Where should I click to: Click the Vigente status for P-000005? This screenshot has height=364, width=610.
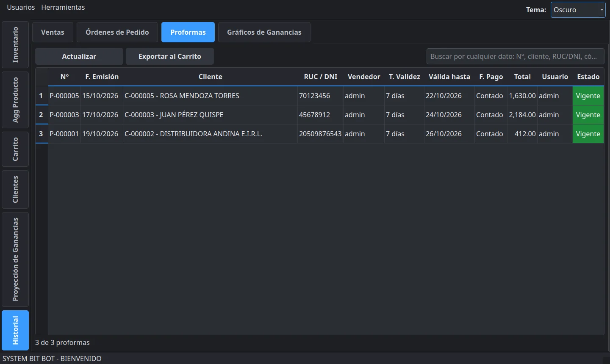pyautogui.click(x=588, y=96)
